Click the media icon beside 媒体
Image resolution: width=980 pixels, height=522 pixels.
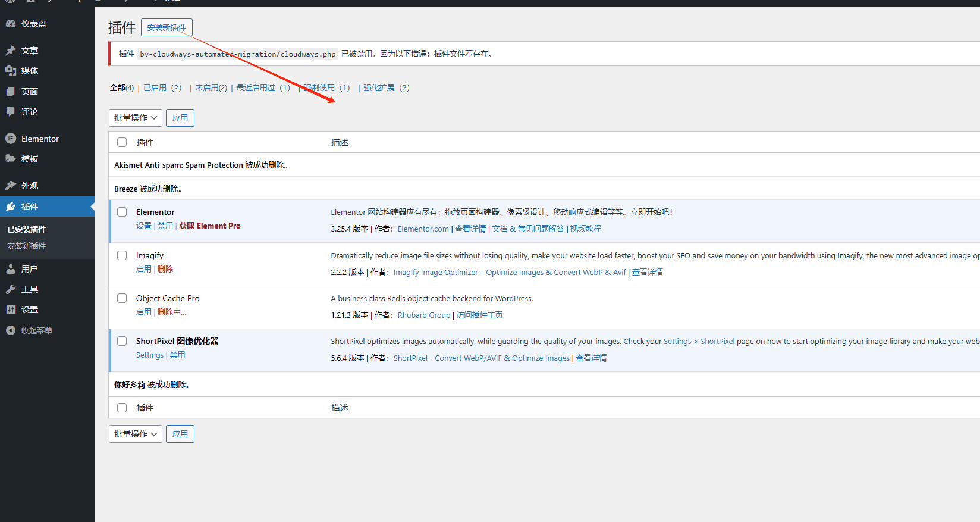click(x=11, y=71)
